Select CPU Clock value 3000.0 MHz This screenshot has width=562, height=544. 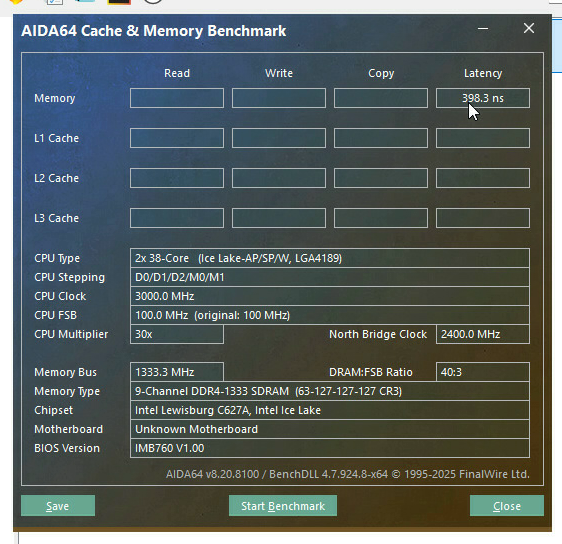[x=330, y=296]
